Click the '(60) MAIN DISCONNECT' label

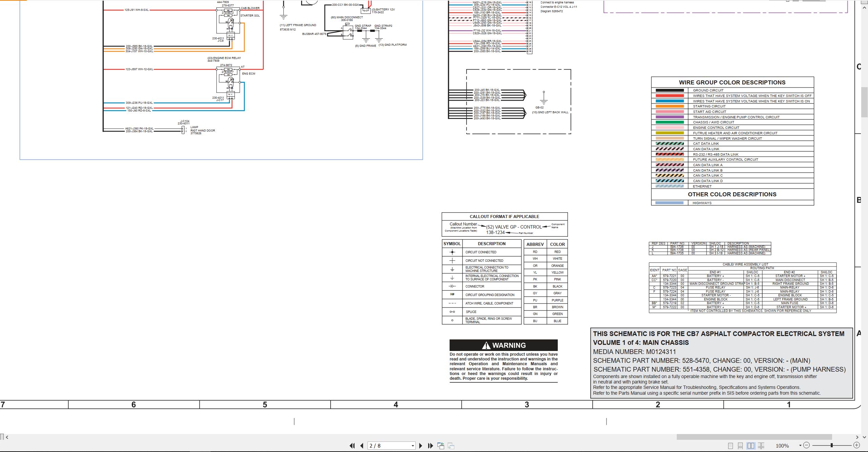pyautogui.click(x=347, y=17)
